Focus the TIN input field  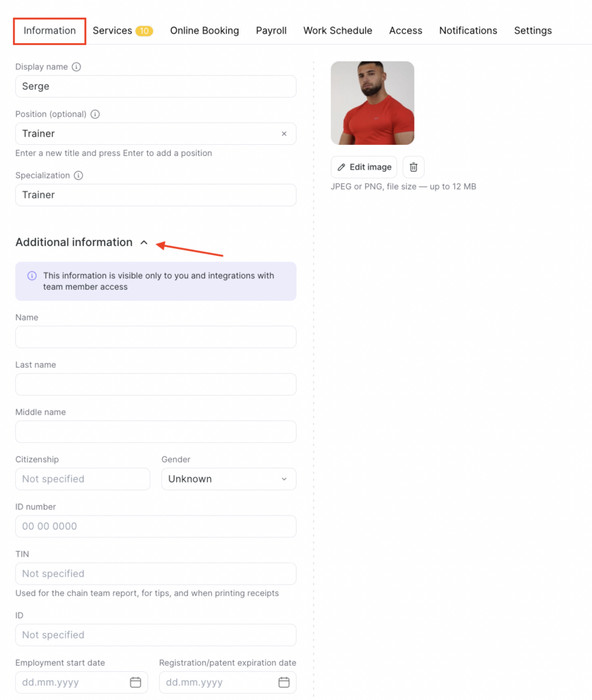click(156, 574)
